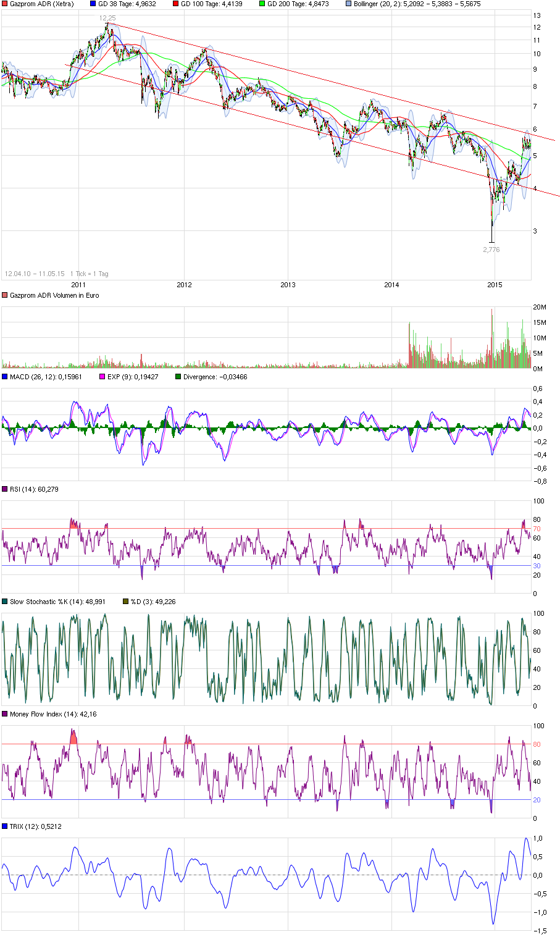This screenshot has height=937, width=560.
Task: Click the '20M' volume axis value
Action: point(540,307)
